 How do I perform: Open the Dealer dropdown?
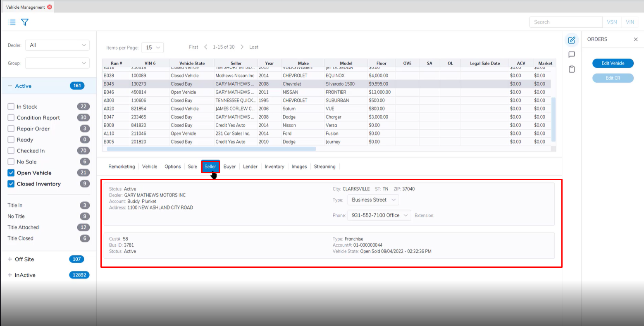[57, 45]
